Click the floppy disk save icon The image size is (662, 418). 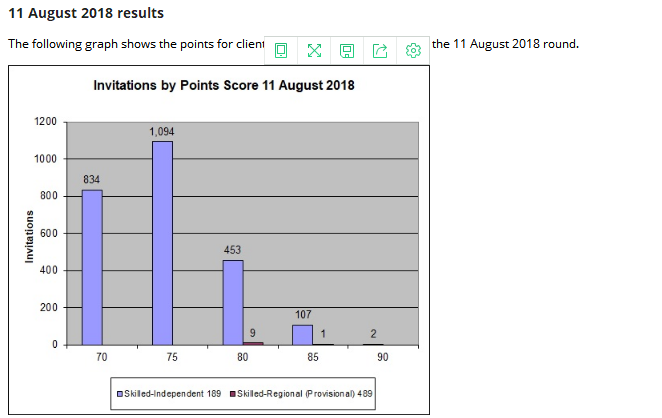pyautogui.click(x=347, y=49)
